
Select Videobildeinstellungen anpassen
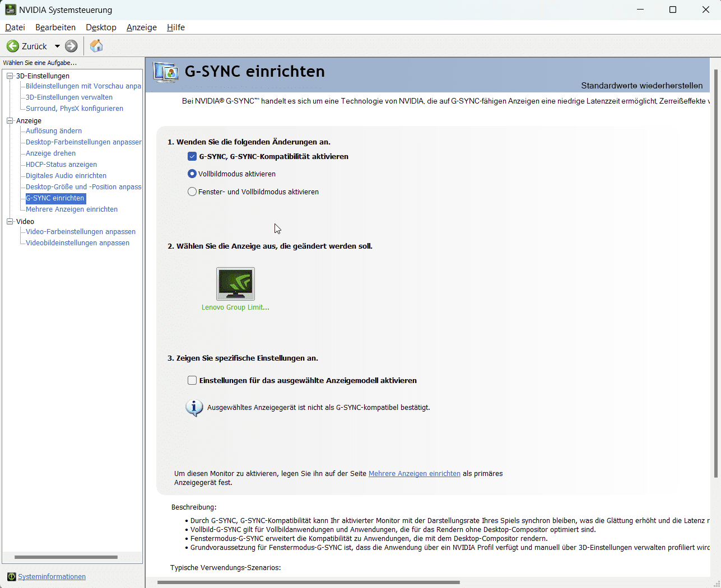tap(77, 243)
